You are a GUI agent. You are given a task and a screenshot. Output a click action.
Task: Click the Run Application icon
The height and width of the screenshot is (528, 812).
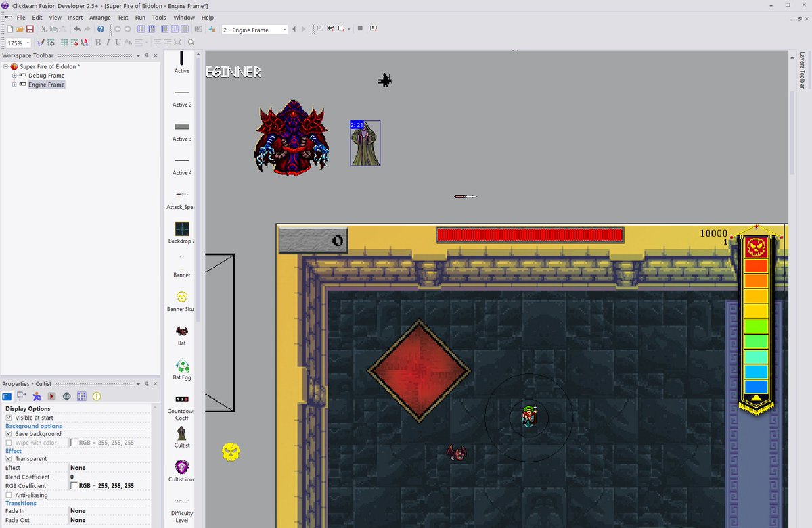330,29
